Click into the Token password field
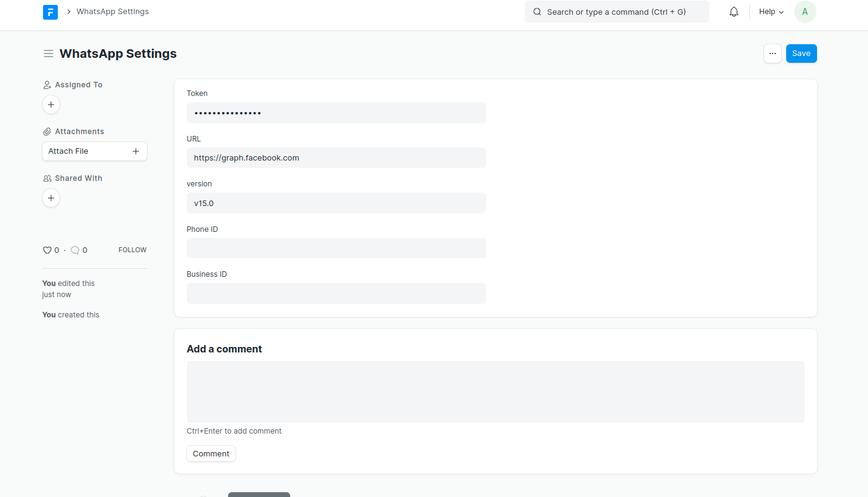This screenshot has height=497, width=868. [x=336, y=113]
